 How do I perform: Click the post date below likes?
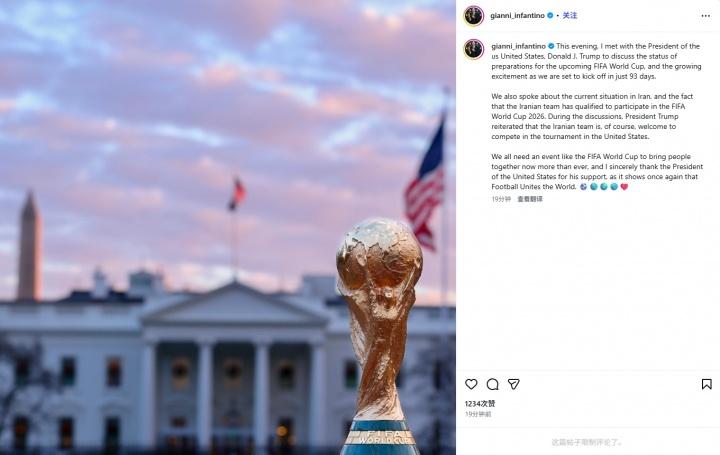(478, 414)
